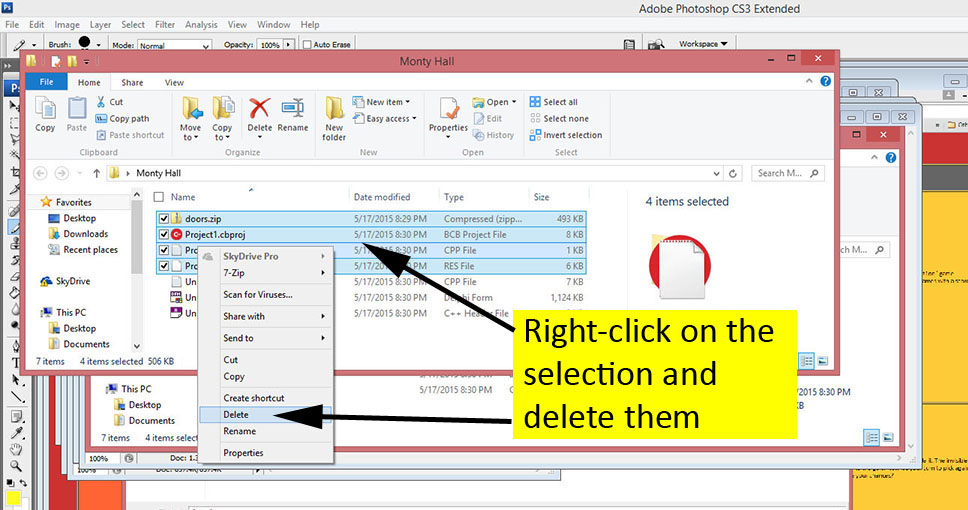Screen dimensions: 968x510
Task: Refresh the Monty Hall folder view
Action: (733, 173)
